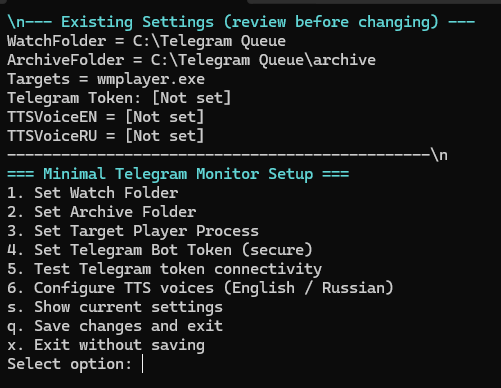Click '6. Configure TTS voices' menu line
The width and height of the screenshot is (501, 388).
(x=200, y=288)
